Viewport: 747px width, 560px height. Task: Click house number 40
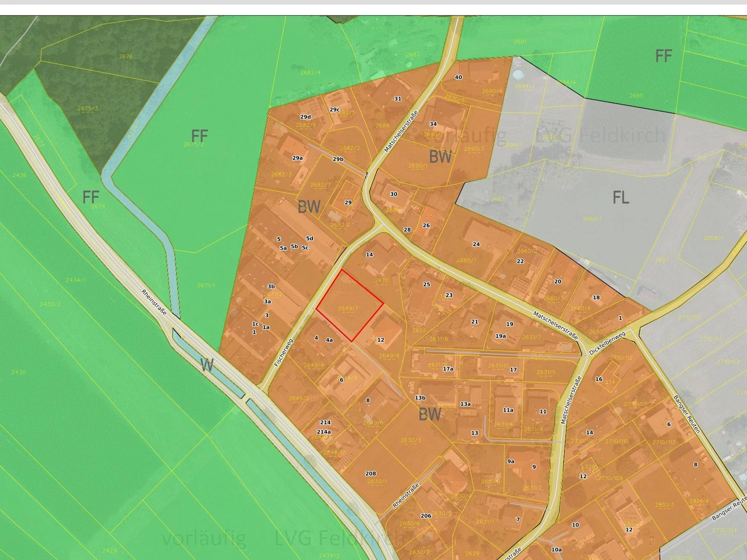(x=458, y=78)
